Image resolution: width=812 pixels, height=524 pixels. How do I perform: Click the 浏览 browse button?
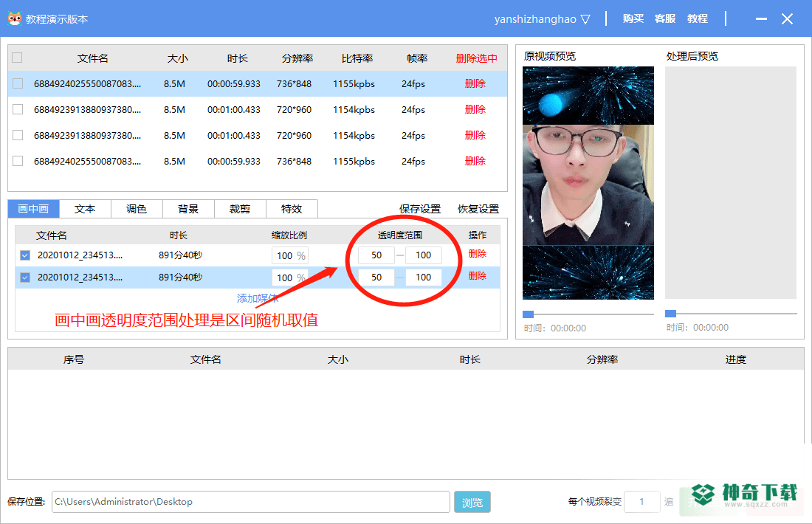point(472,503)
